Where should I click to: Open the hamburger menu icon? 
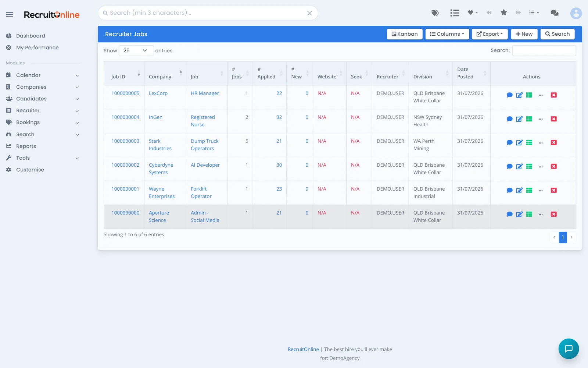coord(10,14)
